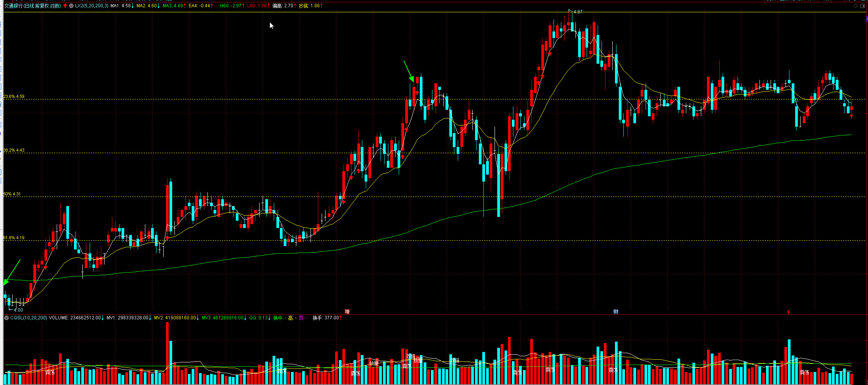Click the 38.2% 4.43 Fibonacci level label
Viewport: 868px width, 385px height.
coord(14,150)
